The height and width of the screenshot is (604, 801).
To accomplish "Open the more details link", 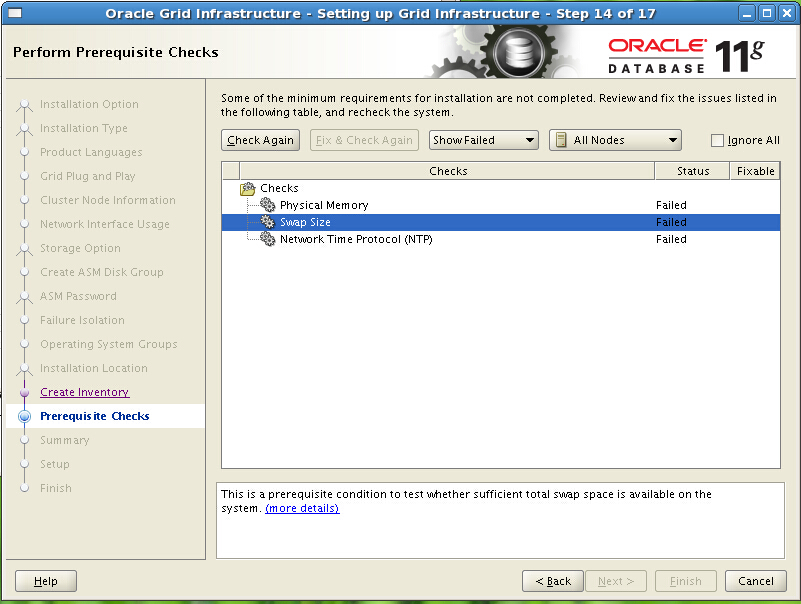I will pyautogui.click(x=302, y=508).
